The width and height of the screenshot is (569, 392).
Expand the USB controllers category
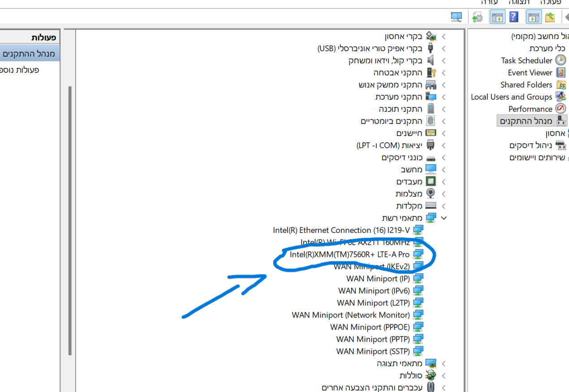pyautogui.click(x=444, y=48)
